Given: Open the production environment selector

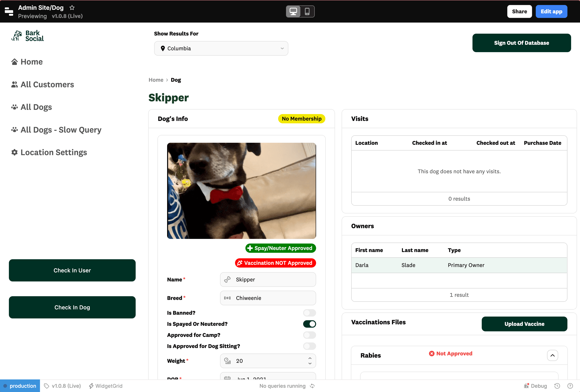Looking at the screenshot, I should click(x=20, y=386).
